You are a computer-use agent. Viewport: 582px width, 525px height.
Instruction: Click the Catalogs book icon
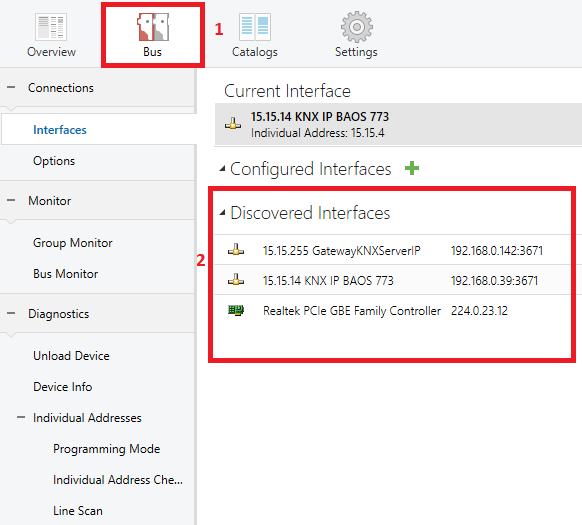click(255, 27)
